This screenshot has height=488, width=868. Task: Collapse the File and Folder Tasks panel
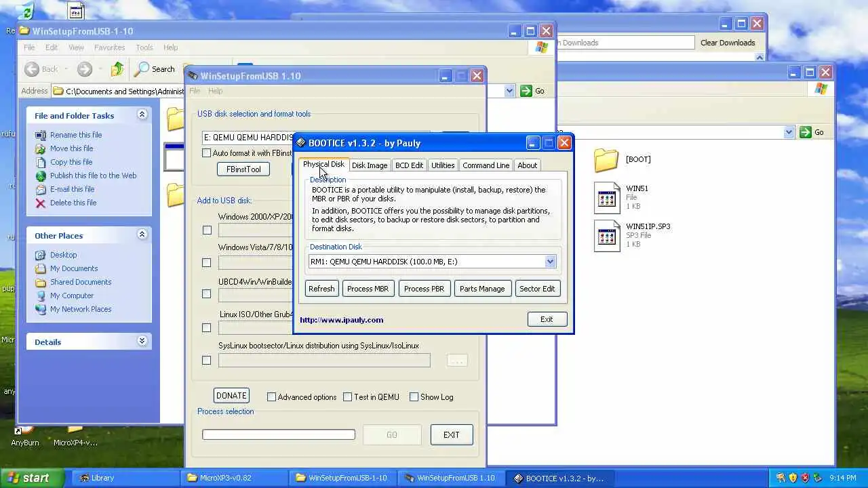(x=142, y=115)
